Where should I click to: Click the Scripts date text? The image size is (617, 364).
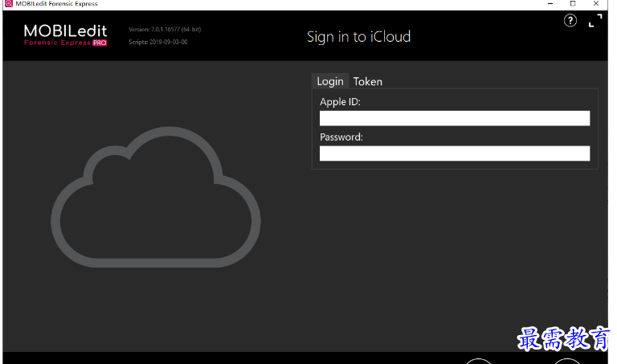coord(158,42)
